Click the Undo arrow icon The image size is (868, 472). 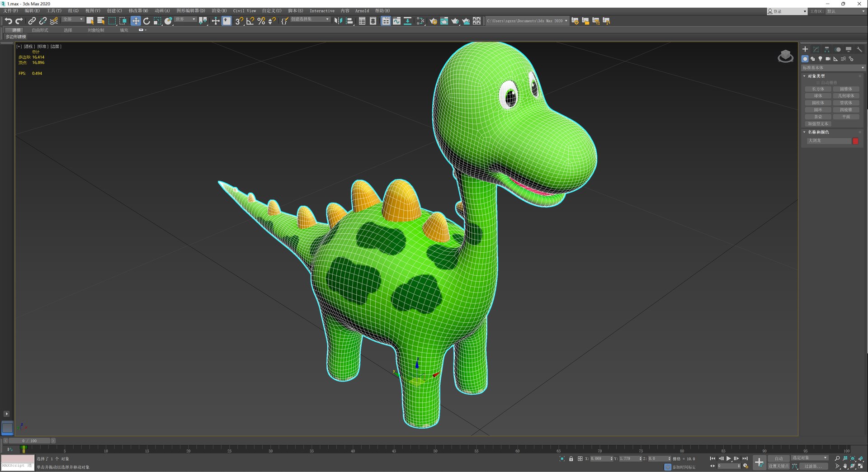(x=8, y=21)
